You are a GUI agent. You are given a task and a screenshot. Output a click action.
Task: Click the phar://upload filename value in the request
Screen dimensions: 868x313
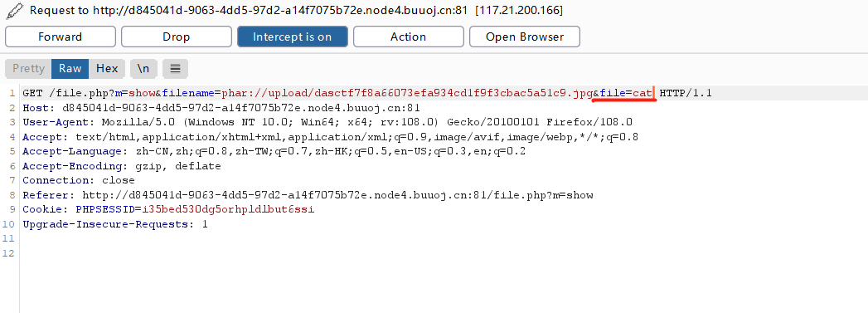pyautogui.click(x=407, y=93)
